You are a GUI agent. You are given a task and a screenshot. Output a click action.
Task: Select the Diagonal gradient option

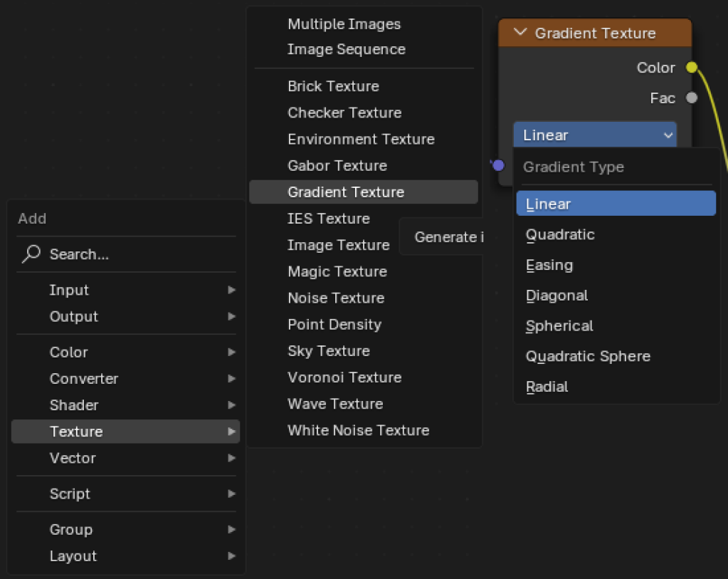[556, 296]
